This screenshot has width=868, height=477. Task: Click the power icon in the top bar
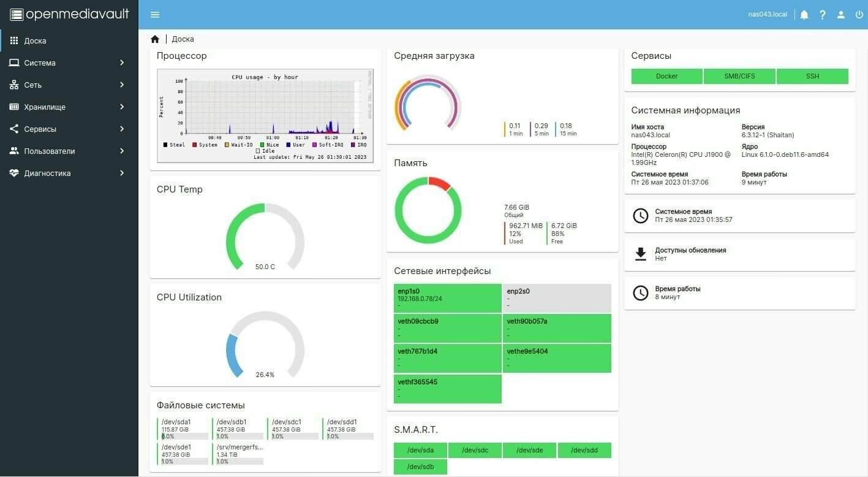coord(859,15)
